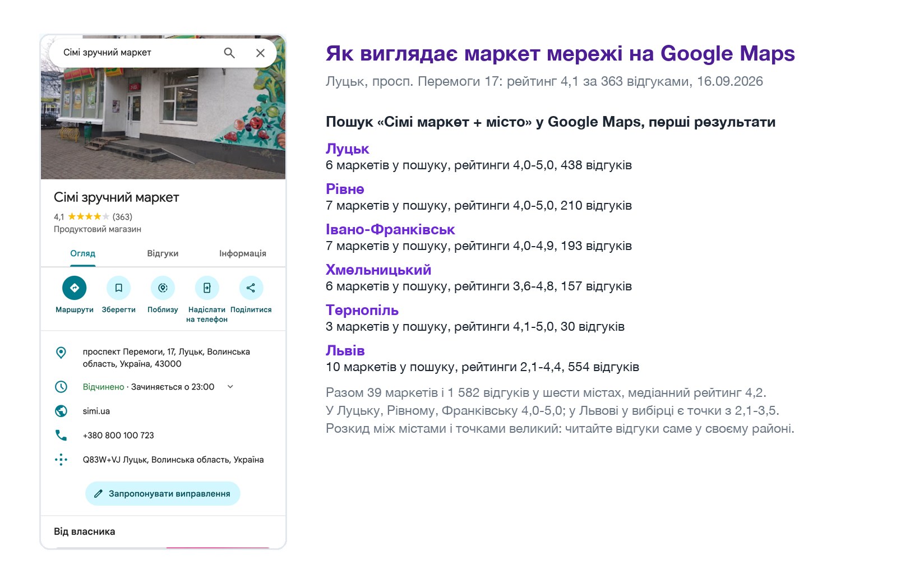Click the 'Від власника' section heading
This screenshot has width=924, height=583.
85,531
